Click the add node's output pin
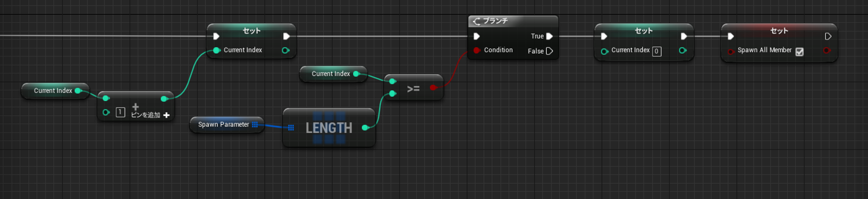This screenshot has width=868, height=199. [x=164, y=98]
